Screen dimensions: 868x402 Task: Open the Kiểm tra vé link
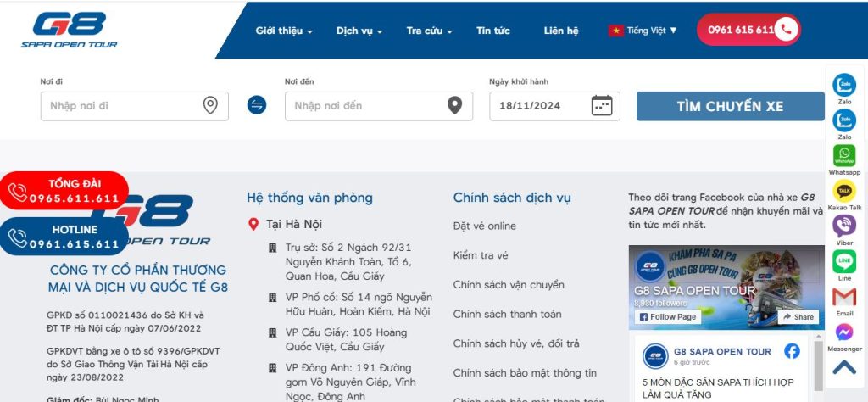(481, 255)
